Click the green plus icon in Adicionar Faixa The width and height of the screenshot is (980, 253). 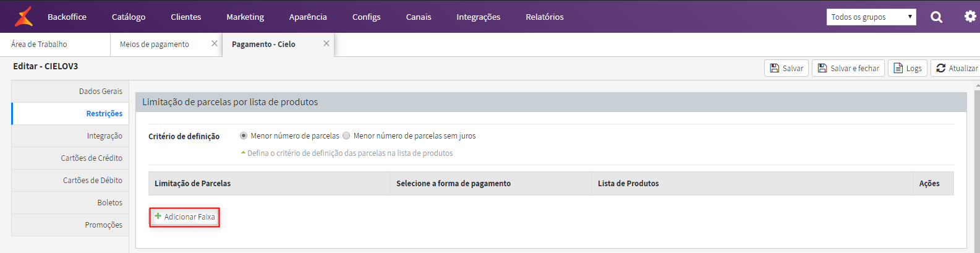158,217
